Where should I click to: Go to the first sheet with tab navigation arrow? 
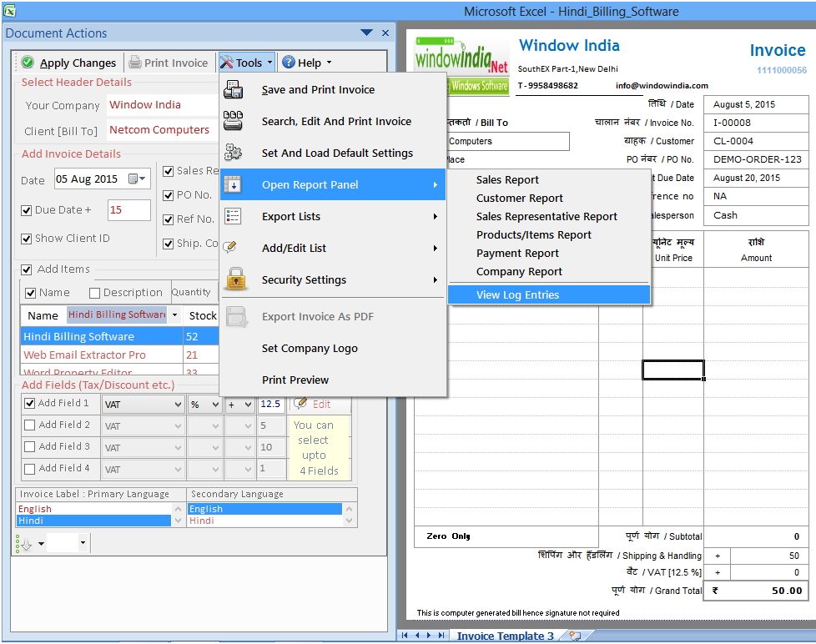(405, 635)
